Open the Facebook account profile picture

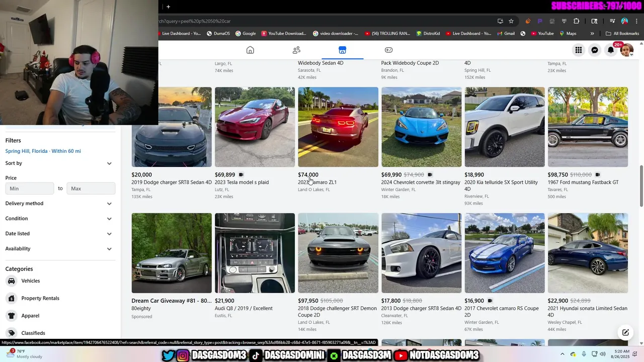(x=627, y=50)
